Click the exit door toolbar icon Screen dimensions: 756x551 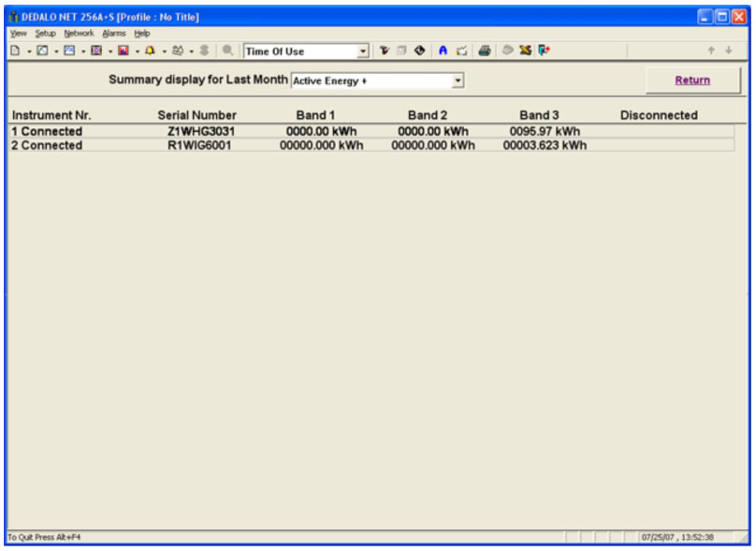click(544, 51)
